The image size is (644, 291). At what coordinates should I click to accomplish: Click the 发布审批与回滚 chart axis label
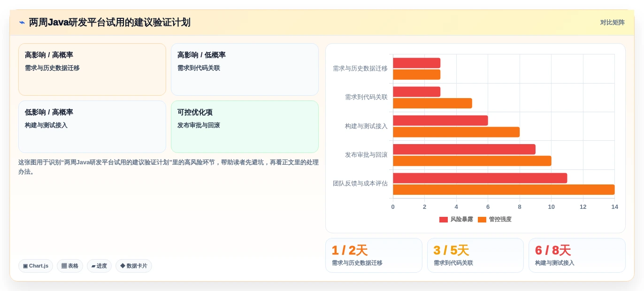coord(366,155)
